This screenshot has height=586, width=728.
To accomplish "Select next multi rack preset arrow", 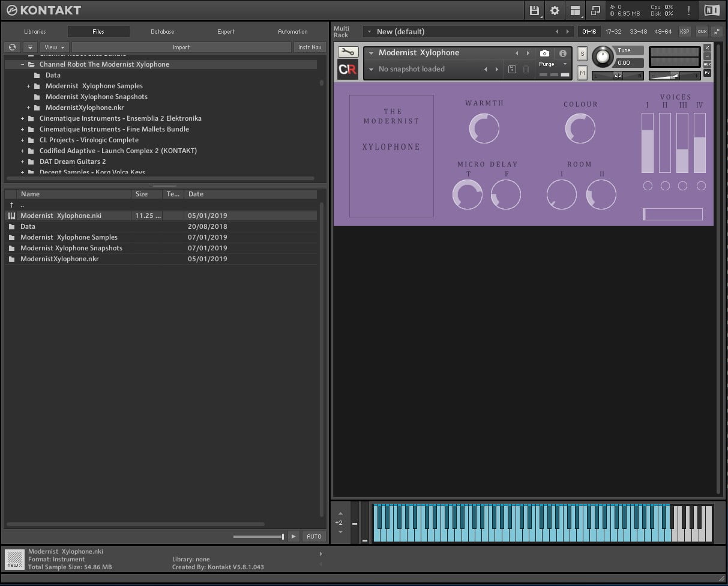I will point(568,31).
